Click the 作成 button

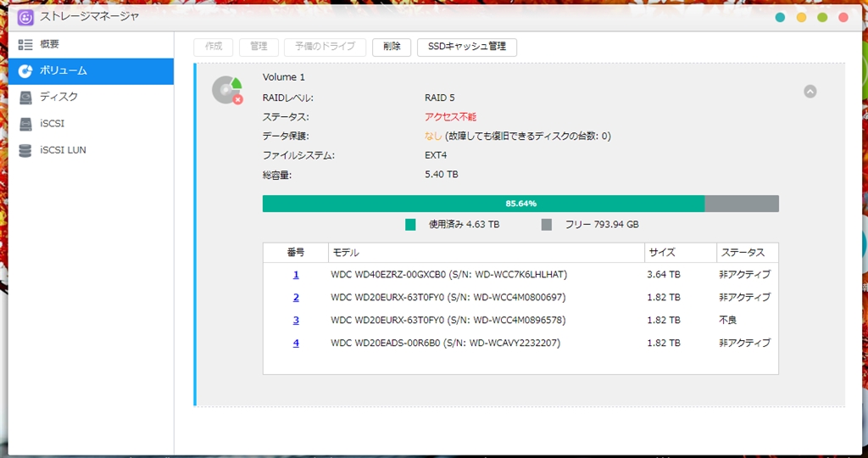pyautogui.click(x=213, y=47)
